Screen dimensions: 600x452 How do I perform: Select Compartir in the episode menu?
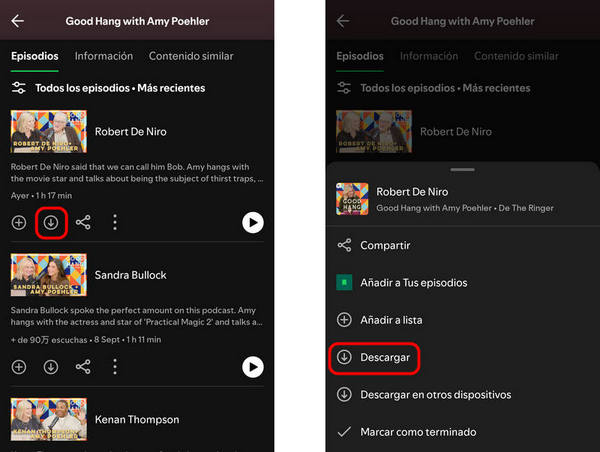coord(463,245)
